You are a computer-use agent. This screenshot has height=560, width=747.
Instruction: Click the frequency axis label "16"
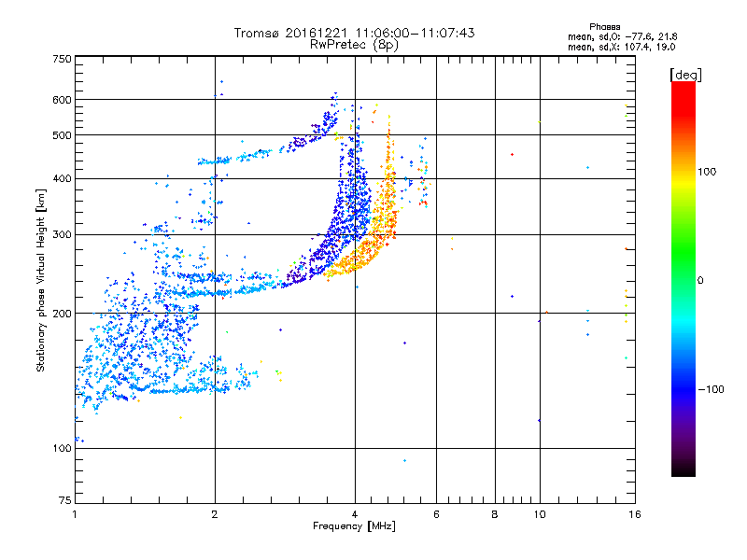[635, 514]
